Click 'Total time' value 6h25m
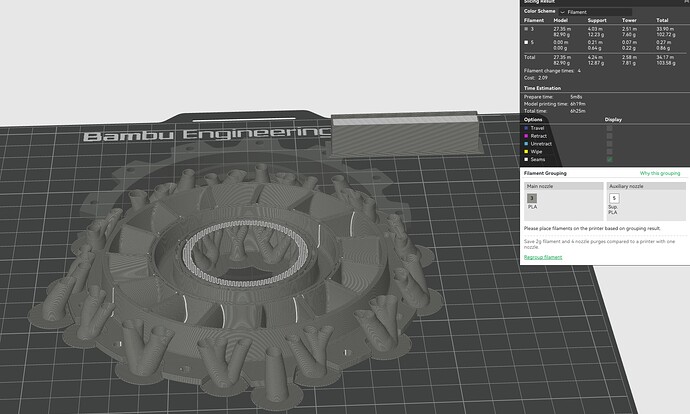 [x=578, y=111]
